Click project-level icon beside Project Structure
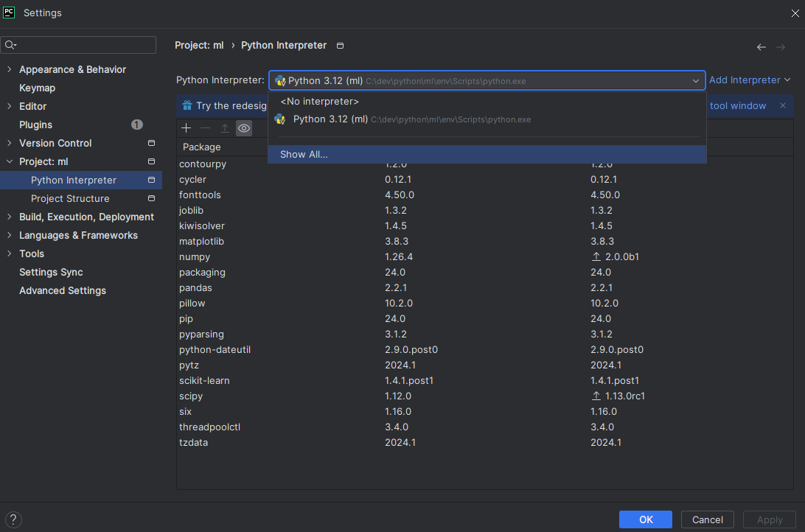 coord(151,198)
